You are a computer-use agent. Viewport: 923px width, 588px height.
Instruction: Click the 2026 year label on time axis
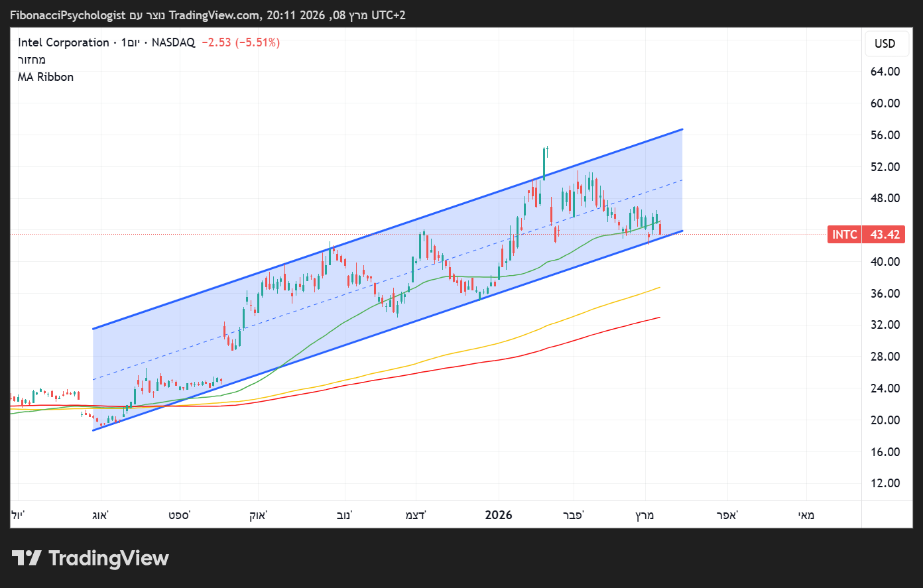click(499, 515)
